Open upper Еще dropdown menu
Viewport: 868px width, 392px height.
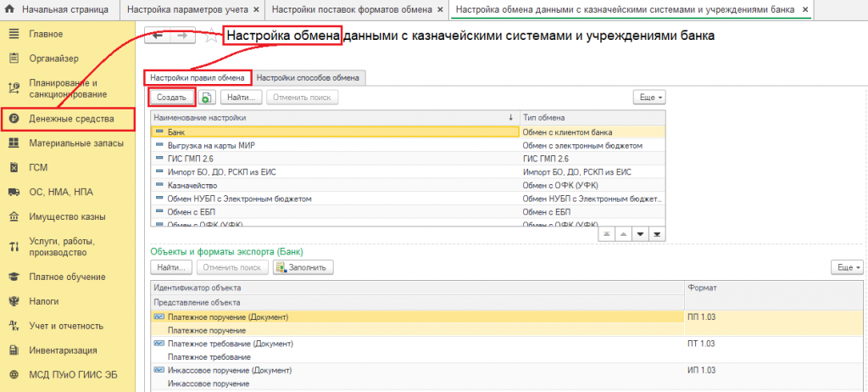coord(650,98)
